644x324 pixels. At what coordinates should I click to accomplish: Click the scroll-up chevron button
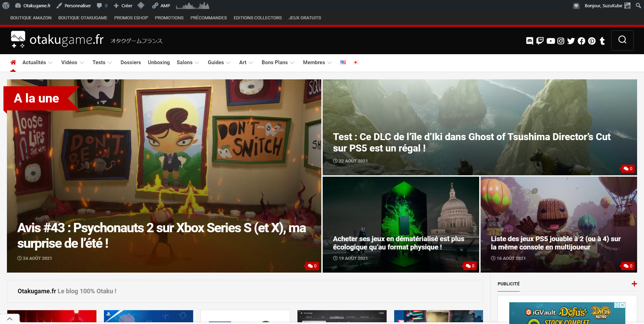click(10, 319)
